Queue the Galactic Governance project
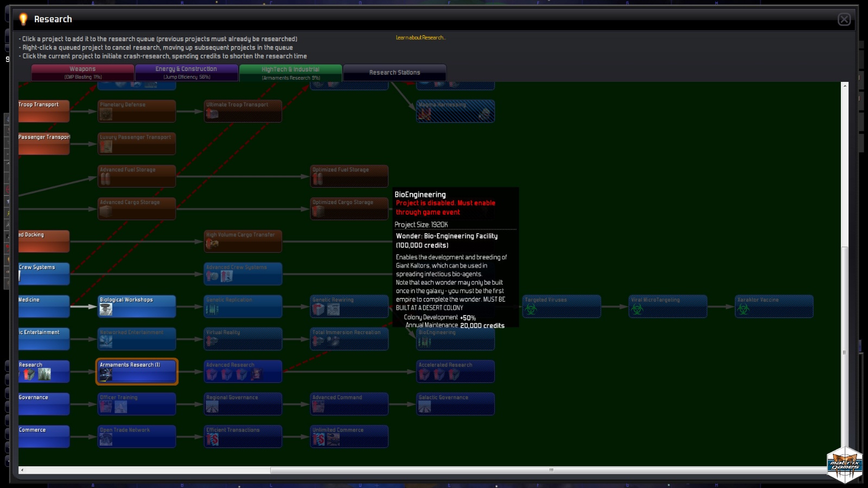Image resolution: width=868 pixels, height=488 pixels. pyautogui.click(x=455, y=404)
